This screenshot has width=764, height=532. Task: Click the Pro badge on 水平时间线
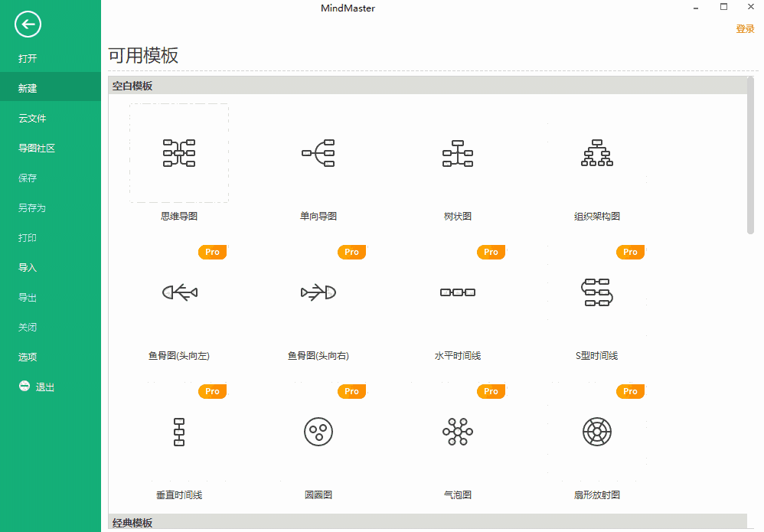(491, 252)
